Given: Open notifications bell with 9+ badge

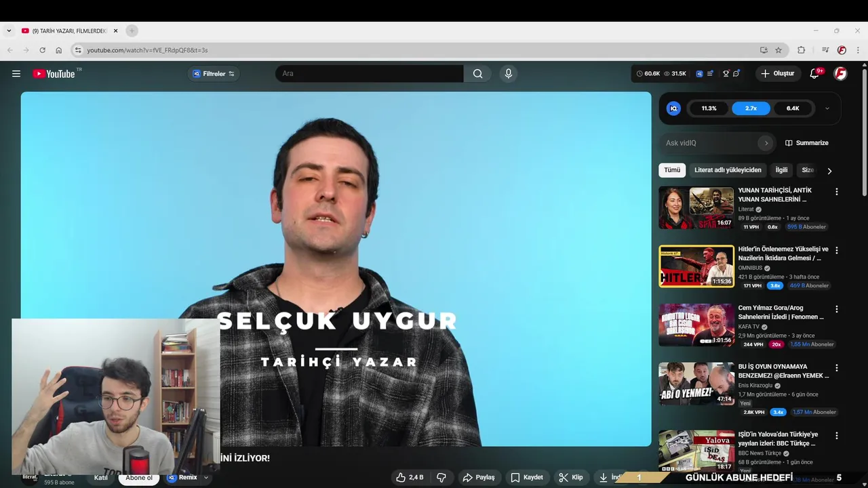Looking at the screenshot, I should coord(815,74).
